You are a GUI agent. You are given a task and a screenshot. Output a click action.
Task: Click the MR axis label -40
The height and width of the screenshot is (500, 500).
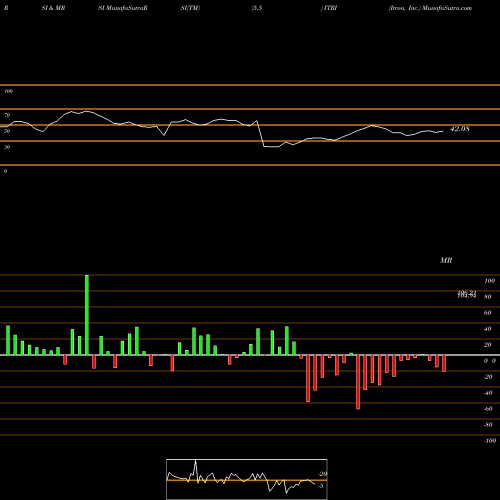pyautogui.click(x=488, y=393)
